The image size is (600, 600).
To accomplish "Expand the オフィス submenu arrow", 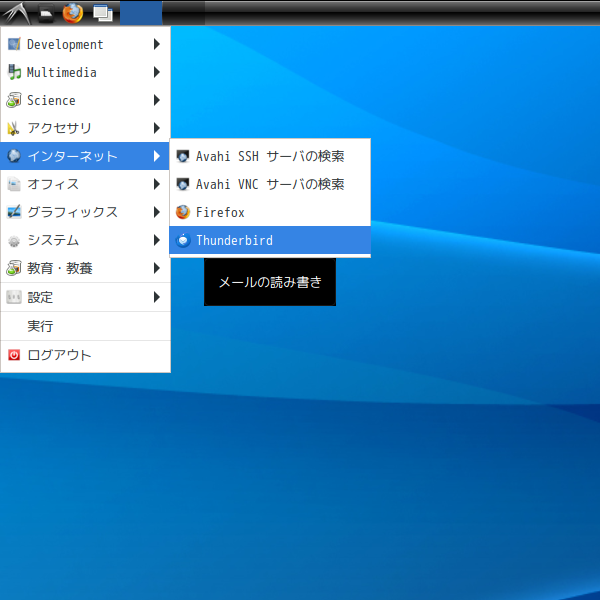I will click(x=157, y=184).
